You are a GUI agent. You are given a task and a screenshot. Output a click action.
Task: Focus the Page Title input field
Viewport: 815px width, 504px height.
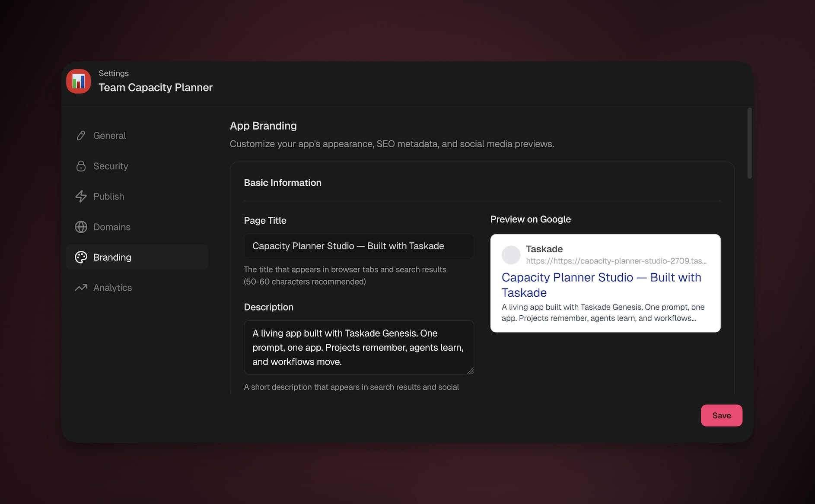[x=359, y=246]
